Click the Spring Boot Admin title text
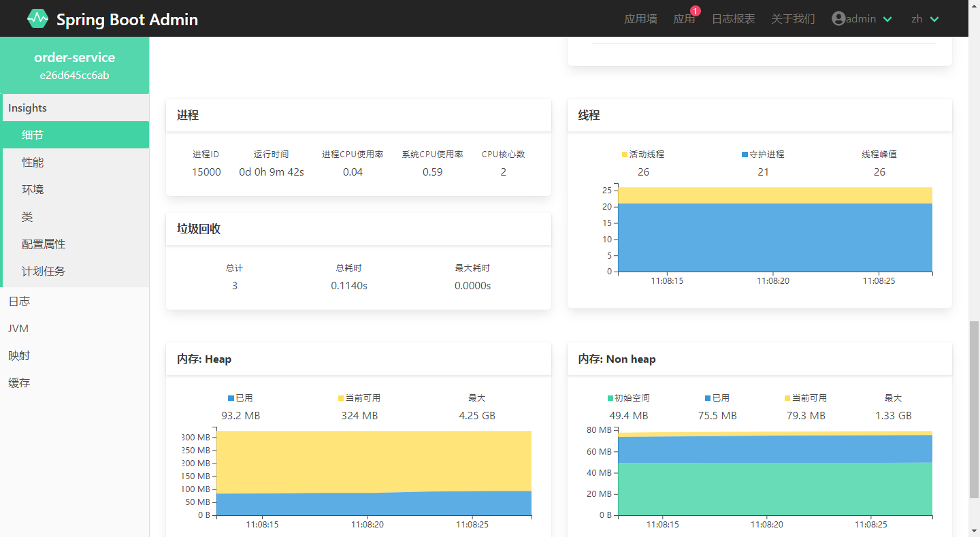The width and height of the screenshot is (980, 537). click(127, 20)
